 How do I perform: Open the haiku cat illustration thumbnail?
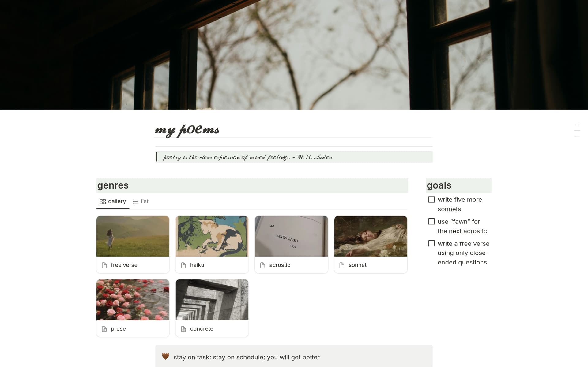pyautogui.click(x=212, y=236)
